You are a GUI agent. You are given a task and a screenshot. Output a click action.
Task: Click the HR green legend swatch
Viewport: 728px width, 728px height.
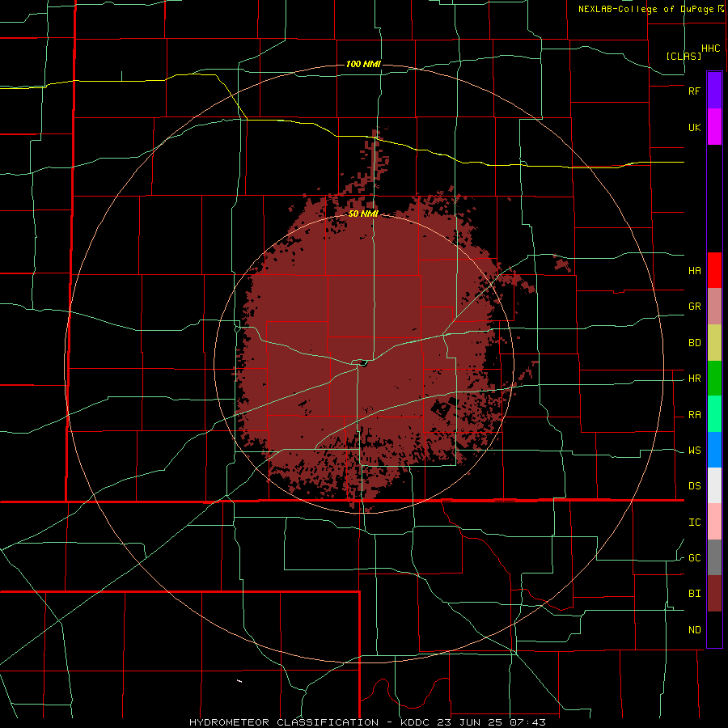(714, 379)
